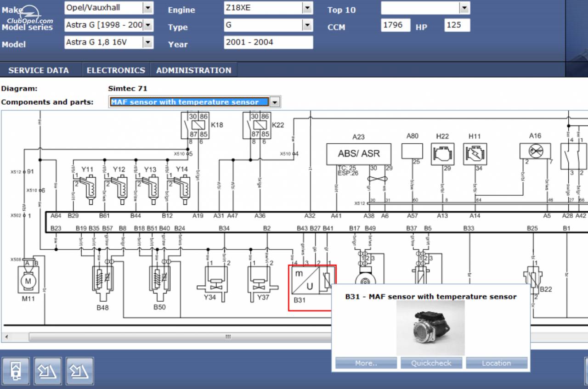Click the CCM field showing 1796
This screenshot has height=389, width=588.
tap(396, 25)
